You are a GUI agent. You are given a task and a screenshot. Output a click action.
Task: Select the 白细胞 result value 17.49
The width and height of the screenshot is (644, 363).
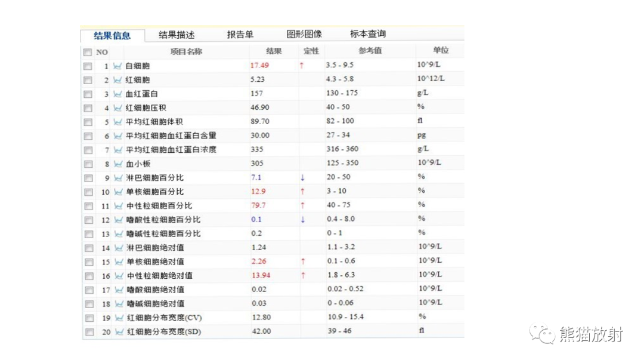pos(259,65)
